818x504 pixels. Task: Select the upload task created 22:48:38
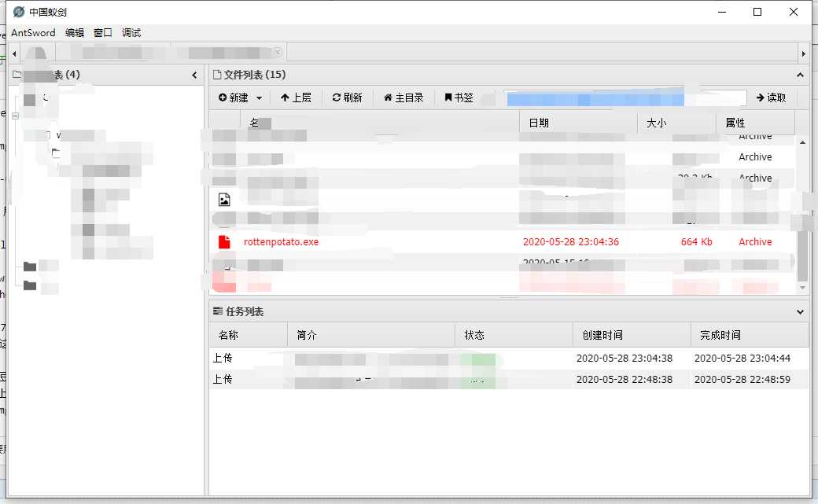click(509, 379)
